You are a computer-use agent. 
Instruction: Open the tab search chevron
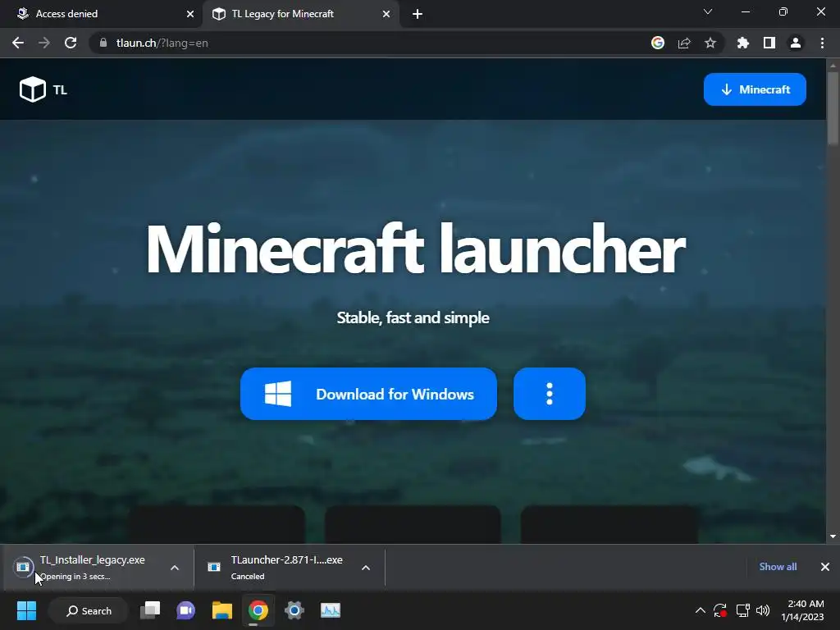[x=708, y=11]
